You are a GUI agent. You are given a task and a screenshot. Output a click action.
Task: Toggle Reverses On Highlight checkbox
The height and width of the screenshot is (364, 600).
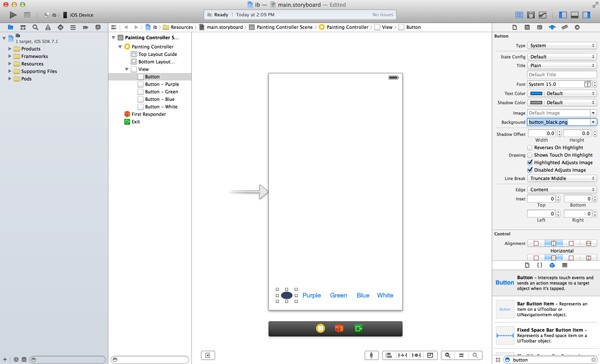click(530, 147)
